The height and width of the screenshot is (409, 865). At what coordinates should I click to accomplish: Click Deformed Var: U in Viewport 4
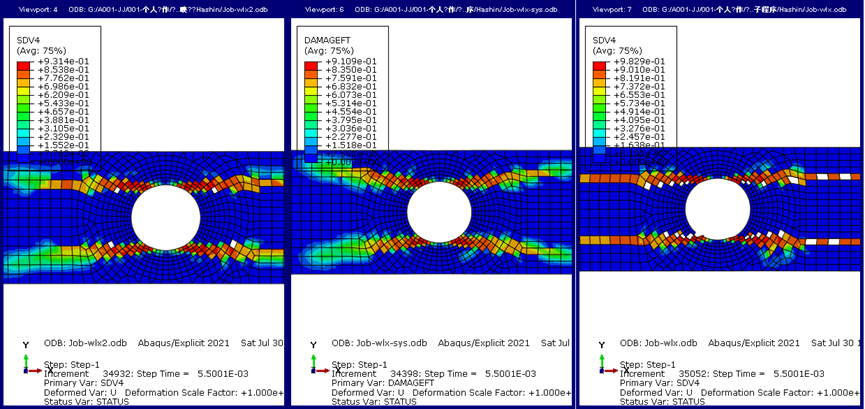tap(81, 392)
